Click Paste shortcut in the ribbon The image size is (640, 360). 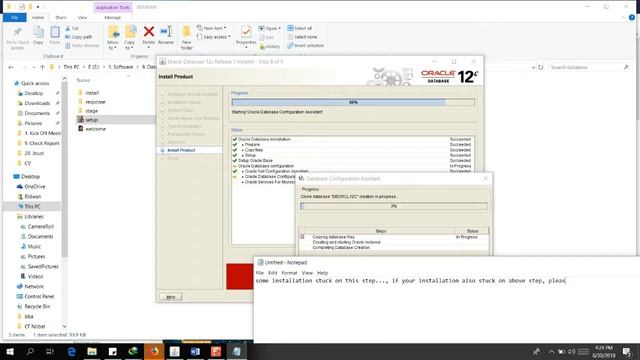coord(82,45)
